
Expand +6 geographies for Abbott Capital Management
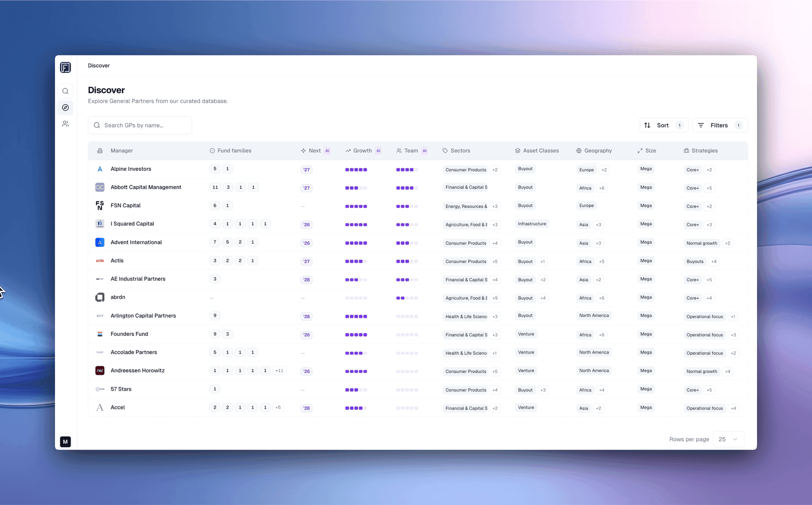(601, 188)
